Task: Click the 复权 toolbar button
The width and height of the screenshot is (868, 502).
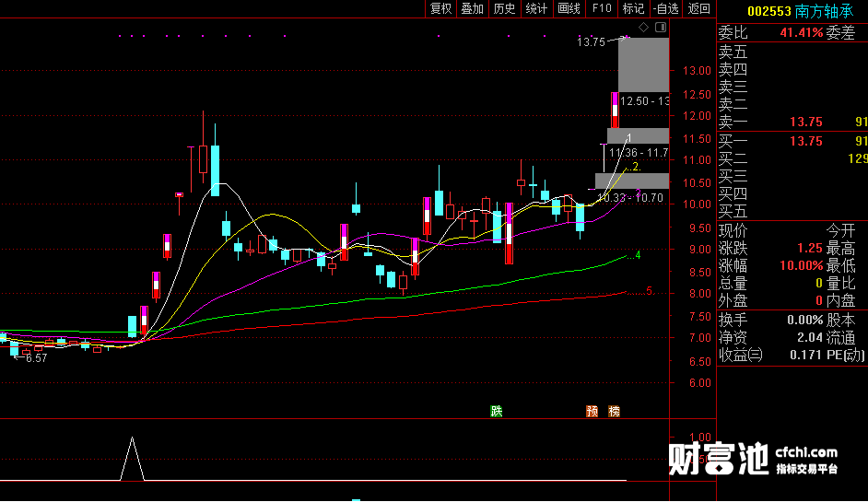Action: pyautogui.click(x=440, y=8)
